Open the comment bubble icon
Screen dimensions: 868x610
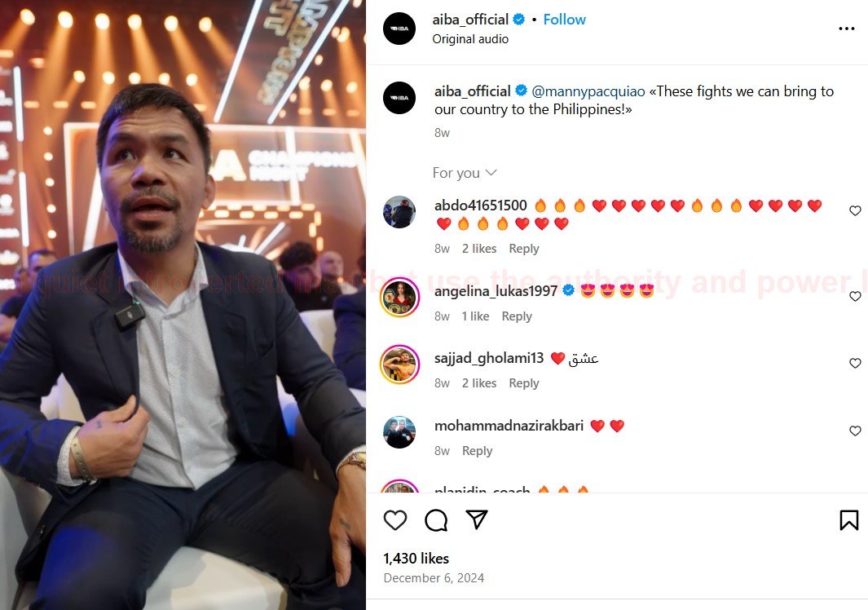(x=436, y=520)
